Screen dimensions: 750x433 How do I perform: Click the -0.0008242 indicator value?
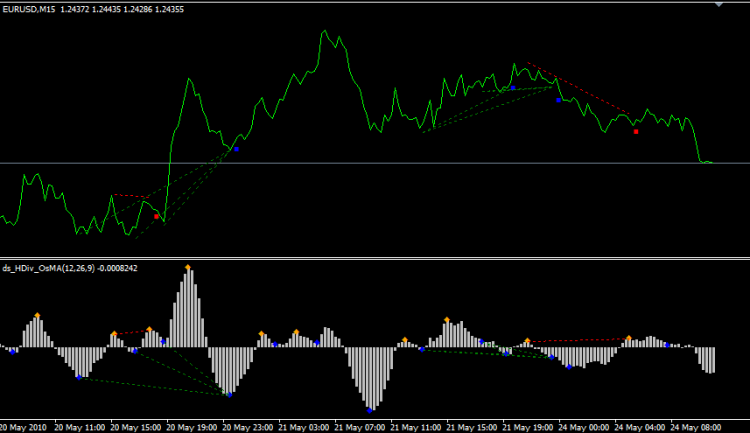[117, 268]
